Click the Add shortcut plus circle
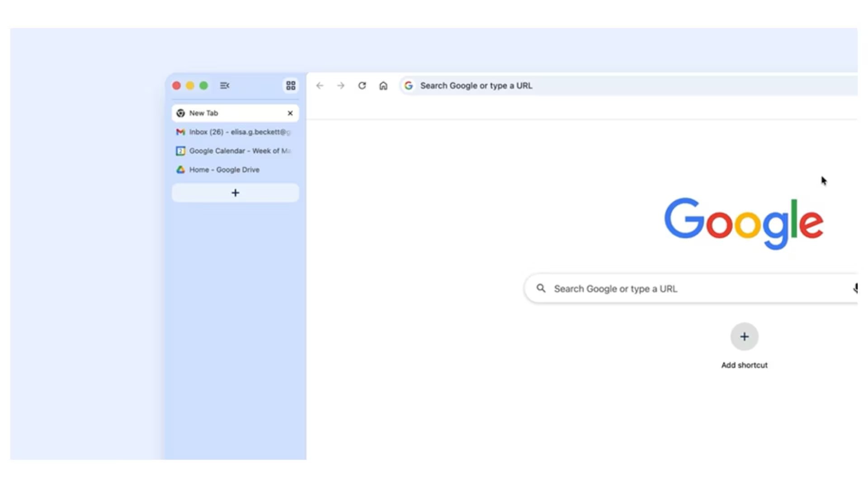 (744, 337)
